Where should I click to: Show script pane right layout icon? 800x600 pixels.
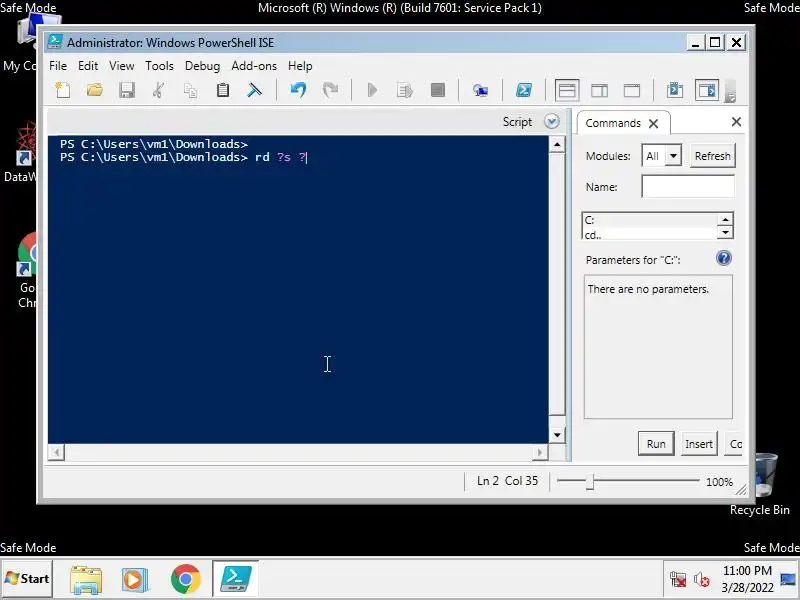pos(599,90)
